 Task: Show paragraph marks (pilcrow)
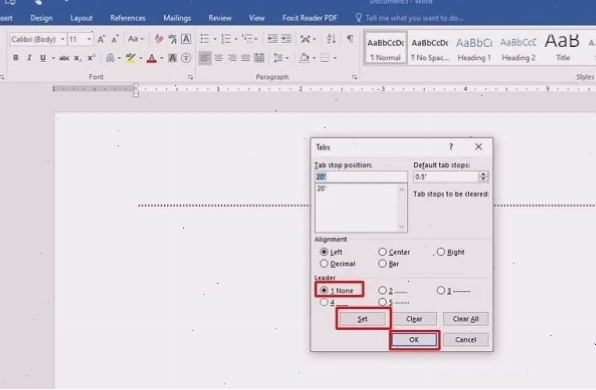(x=350, y=38)
